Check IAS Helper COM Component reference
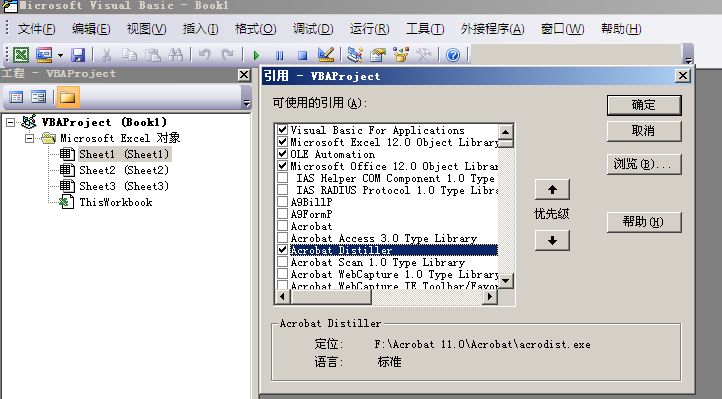 point(282,178)
